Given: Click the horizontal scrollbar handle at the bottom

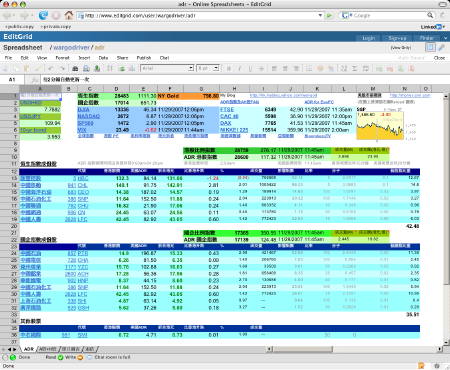Looking at the screenshot, I should pyautogui.click(x=303, y=349).
